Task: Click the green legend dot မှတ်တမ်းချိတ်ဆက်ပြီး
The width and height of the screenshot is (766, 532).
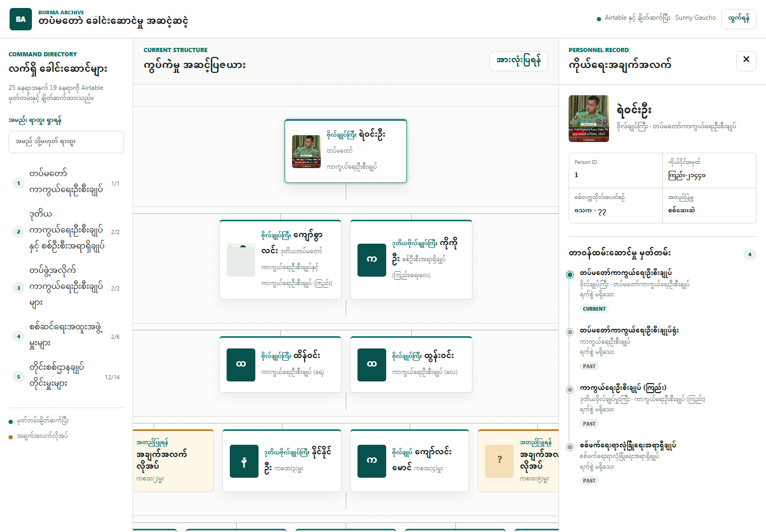Action: [11, 422]
